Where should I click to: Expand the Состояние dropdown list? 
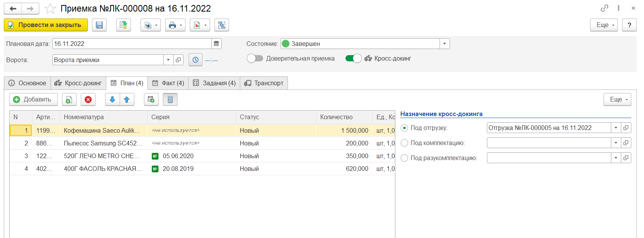coord(445,44)
